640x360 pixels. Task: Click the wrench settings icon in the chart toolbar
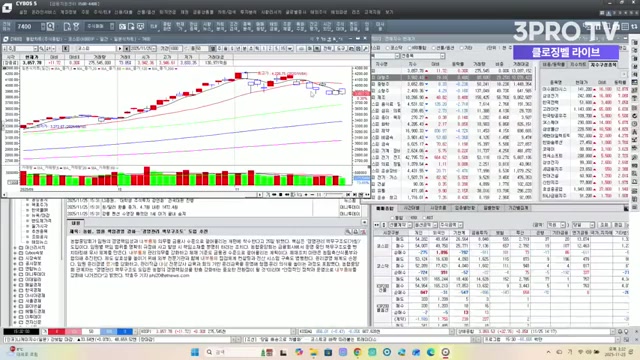pos(365,49)
